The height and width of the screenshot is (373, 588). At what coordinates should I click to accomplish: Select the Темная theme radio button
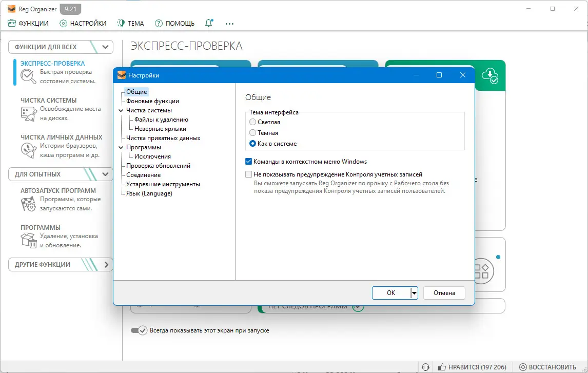coord(253,133)
